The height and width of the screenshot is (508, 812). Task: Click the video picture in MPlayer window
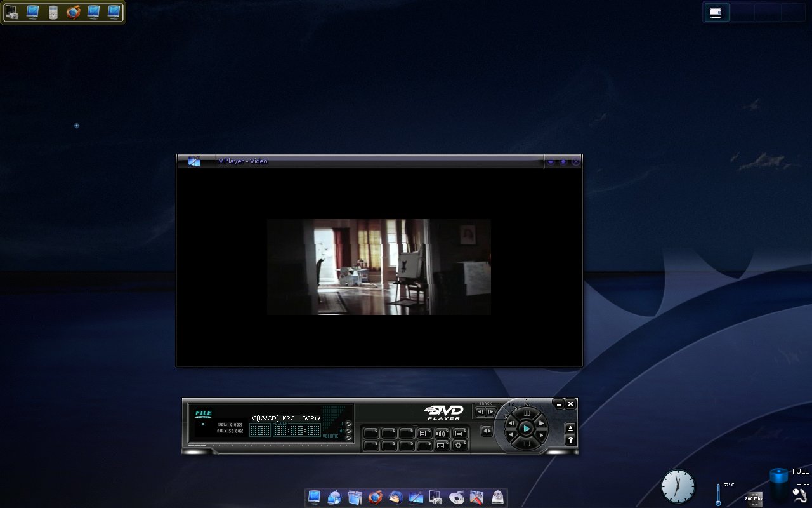(379, 267)
